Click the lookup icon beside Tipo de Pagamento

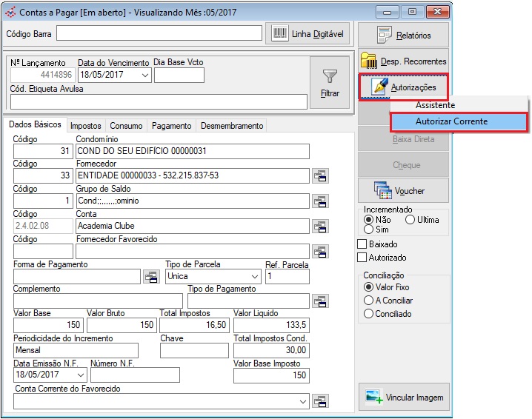(320, 301)
